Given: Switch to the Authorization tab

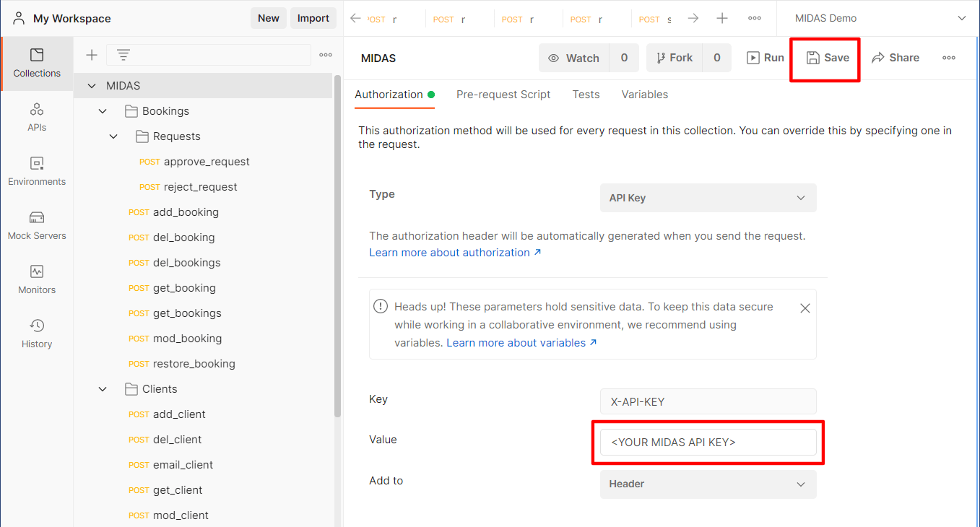Looking at the screenshot, I should (x=394, y=95).
